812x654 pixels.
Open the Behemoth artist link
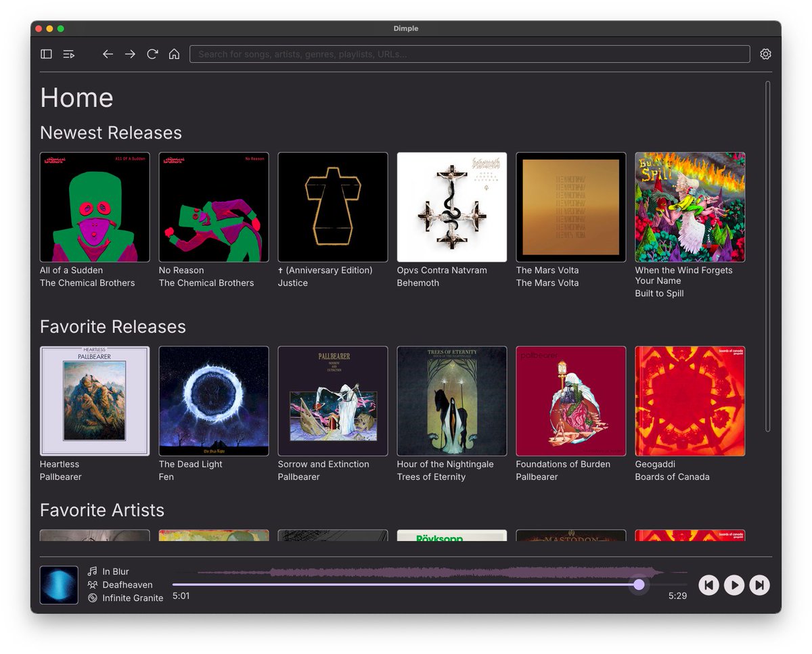click(x=418, y=283)
